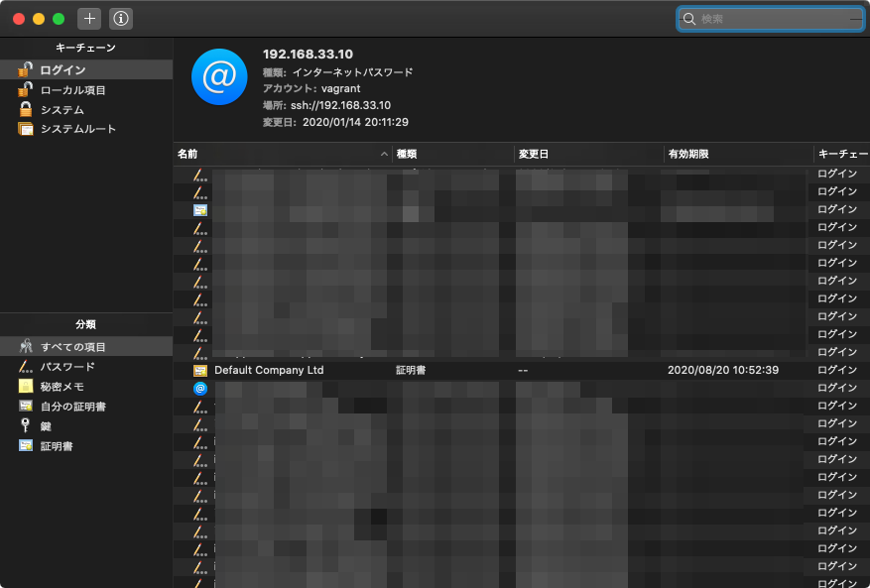Click the certificate icon beside 自分の証明書
The width and height of the screenshot is (870, 588).
26,407
